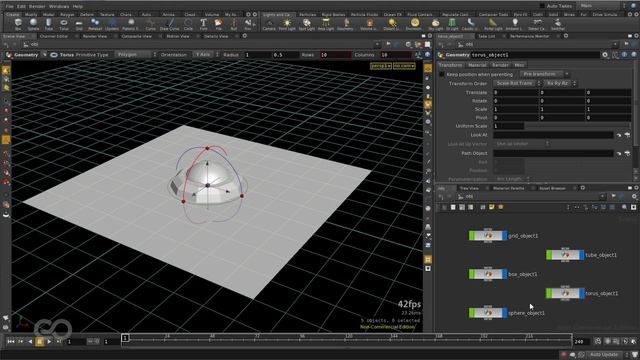Click the Translate X value field

[x=516, y=93]
